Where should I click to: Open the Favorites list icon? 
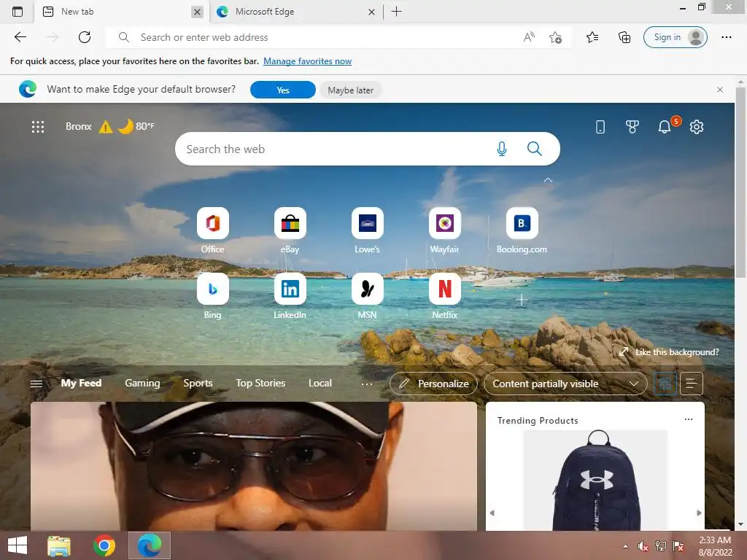tap(592, 37)
